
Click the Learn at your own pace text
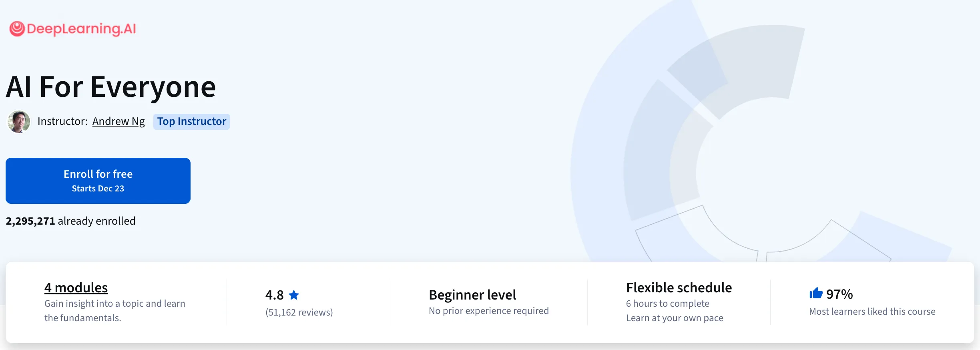point(675,318)
